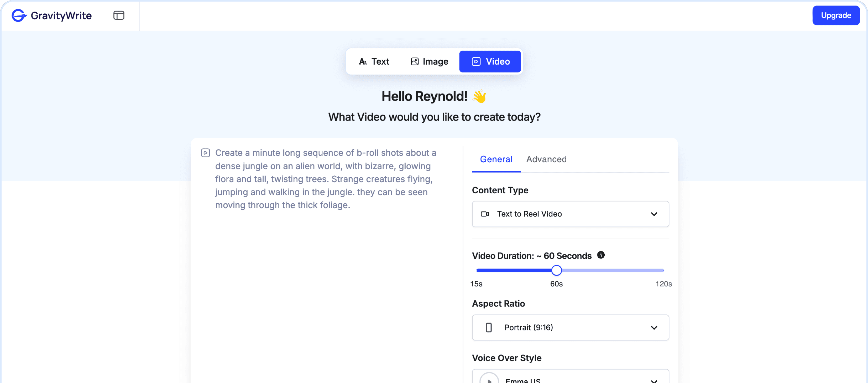The width and height of the screenshot is (868, 383).
Task: Open the General settings tab
Action: click(x=496, y=159)
